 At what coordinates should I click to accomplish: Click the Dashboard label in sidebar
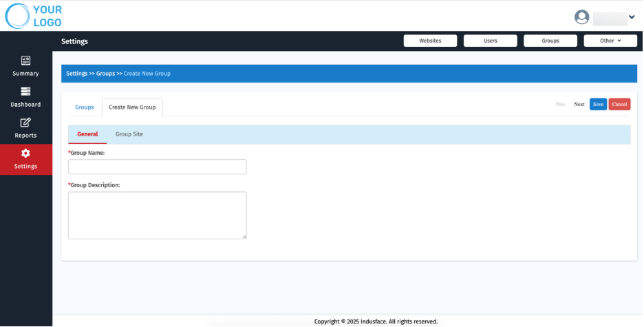(25, 105)
